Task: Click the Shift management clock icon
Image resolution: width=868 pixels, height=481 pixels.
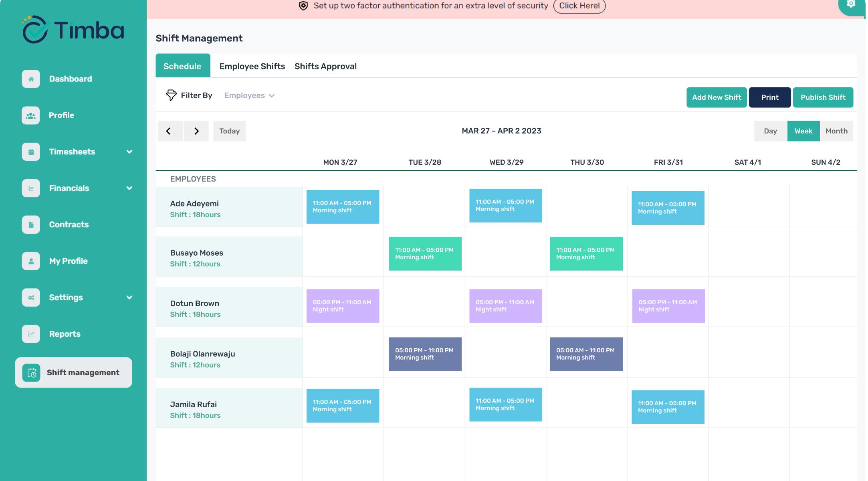Action: (x=32, y=373)
